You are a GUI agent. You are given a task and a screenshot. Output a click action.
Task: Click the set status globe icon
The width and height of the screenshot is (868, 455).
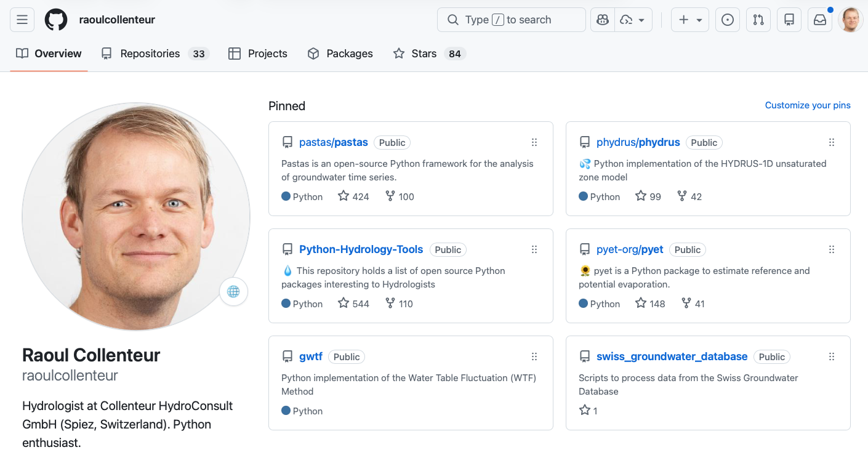(x=233, y=292)
